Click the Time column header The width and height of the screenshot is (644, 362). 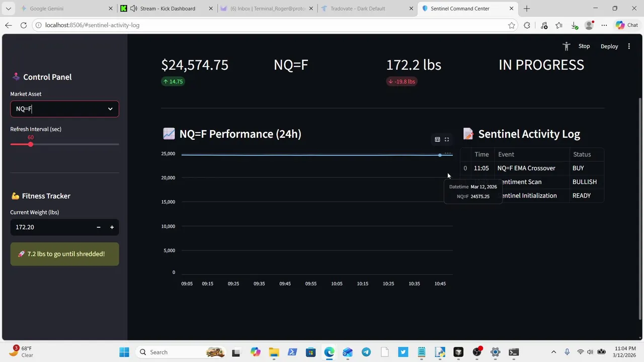coord(482,154)
